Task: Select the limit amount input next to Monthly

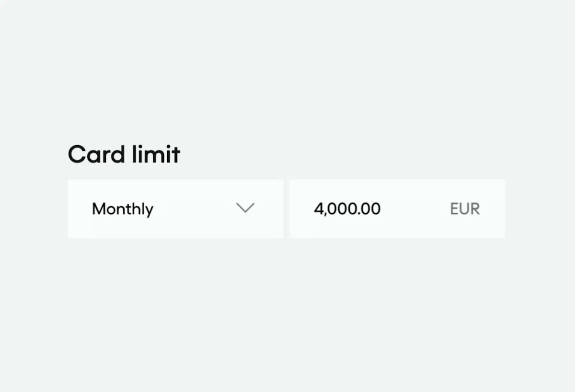Action: pos(397,208)
